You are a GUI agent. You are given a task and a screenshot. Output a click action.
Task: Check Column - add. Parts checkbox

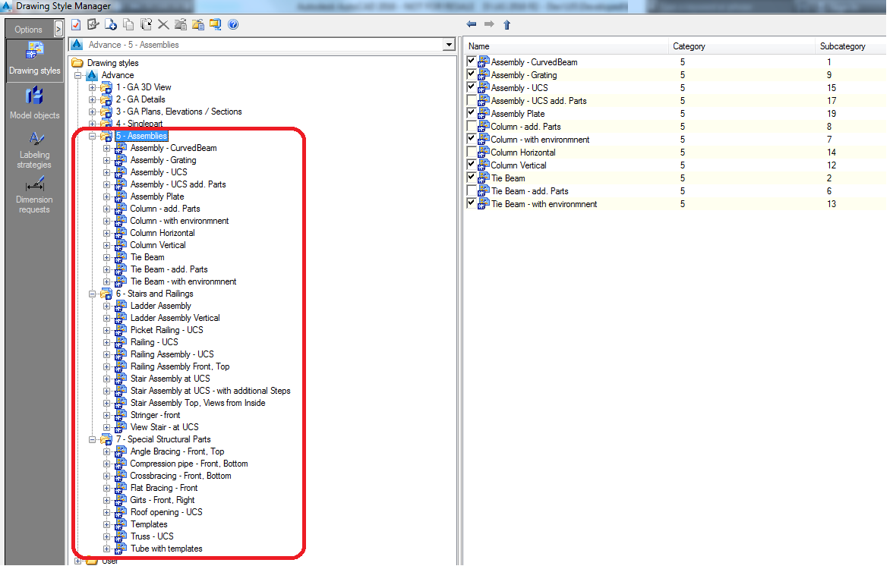click(471, 126)
